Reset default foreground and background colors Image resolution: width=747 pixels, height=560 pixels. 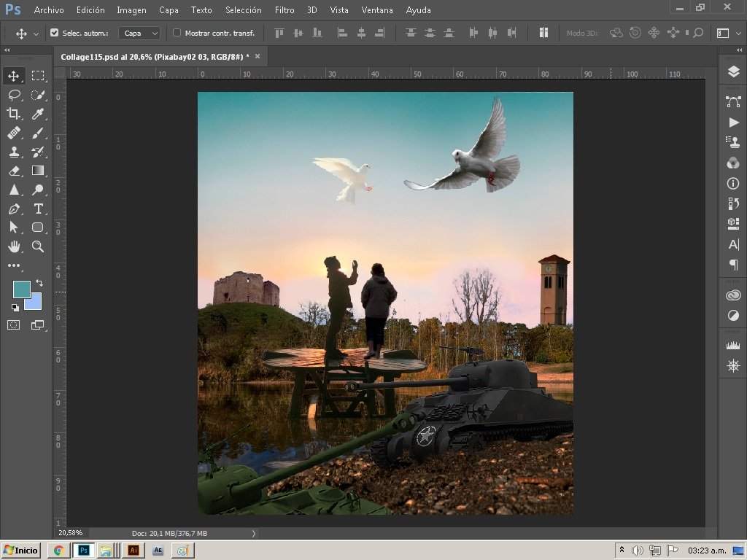coord(15,308)
